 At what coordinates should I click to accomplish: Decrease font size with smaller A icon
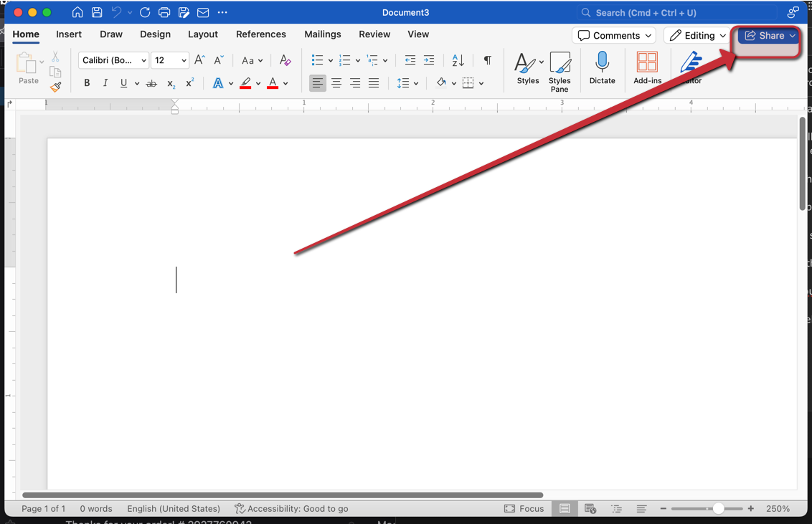tap(219, 60)
